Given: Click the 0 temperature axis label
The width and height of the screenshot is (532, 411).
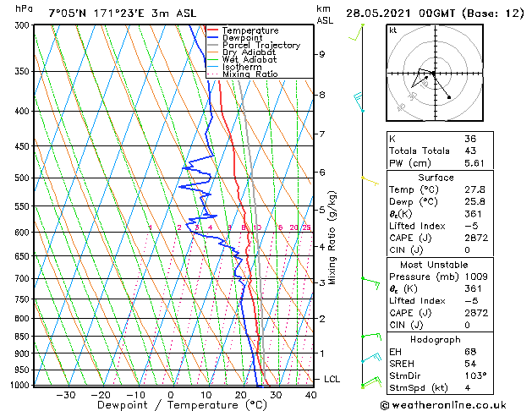Looking at the screenshot, I should pyautogui.click(x=171, y=396).
